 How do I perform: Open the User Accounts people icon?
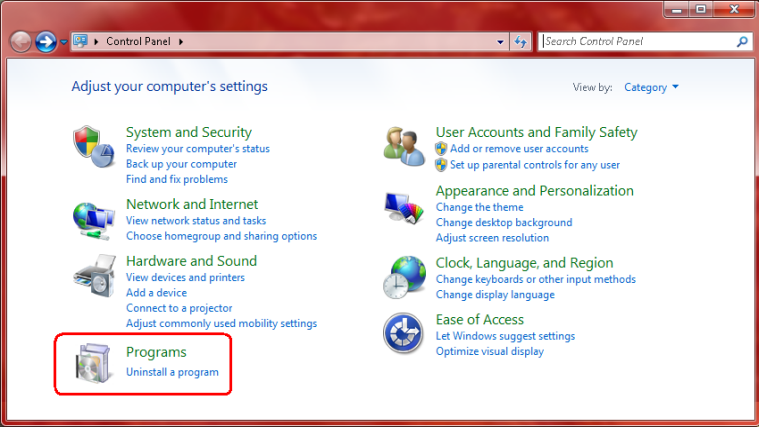(404, 147)
